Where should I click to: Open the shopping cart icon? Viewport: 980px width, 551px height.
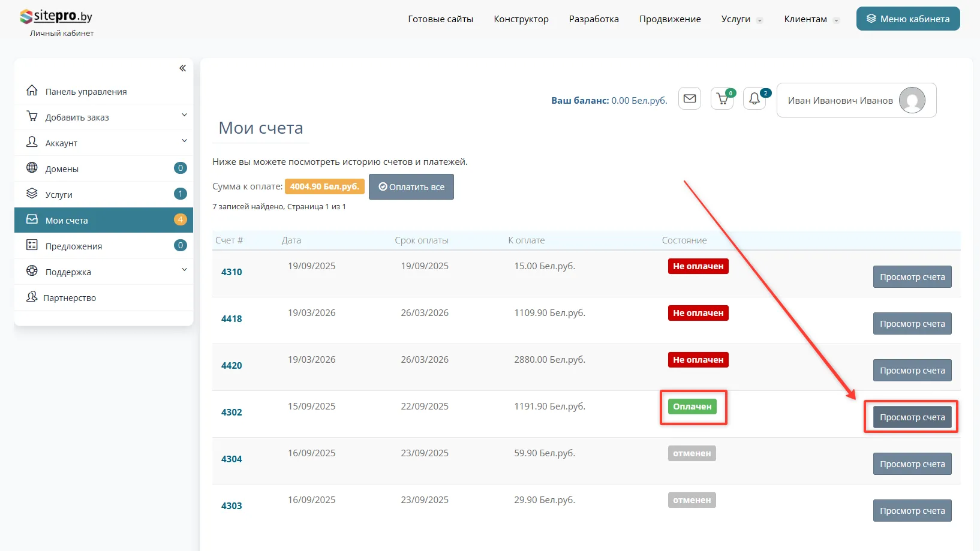tap(722, 99)
